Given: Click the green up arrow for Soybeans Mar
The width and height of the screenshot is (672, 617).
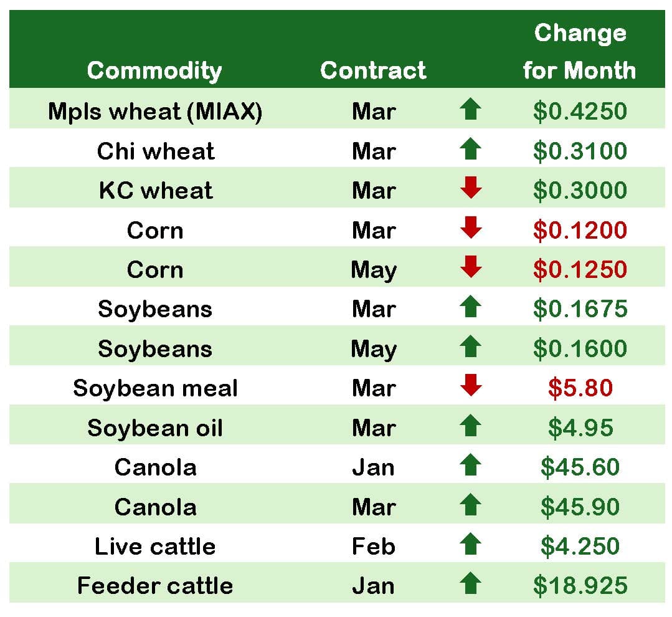Looking at the screenshot, I should (x=470, y=307).
